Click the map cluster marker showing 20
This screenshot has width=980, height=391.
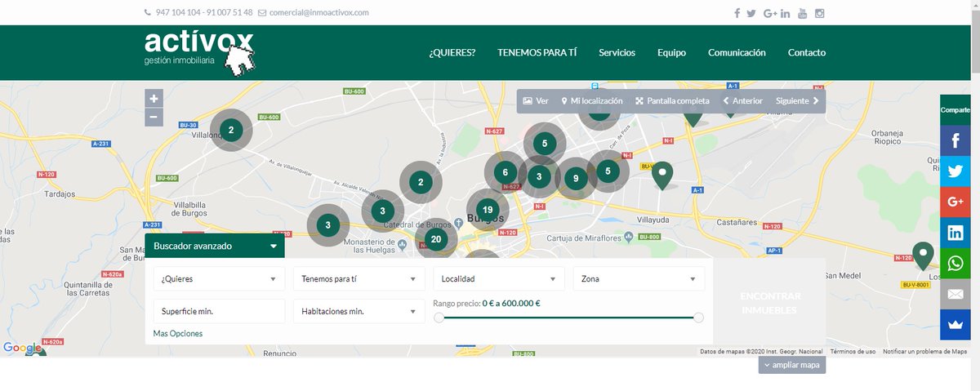tap(435, 239)
